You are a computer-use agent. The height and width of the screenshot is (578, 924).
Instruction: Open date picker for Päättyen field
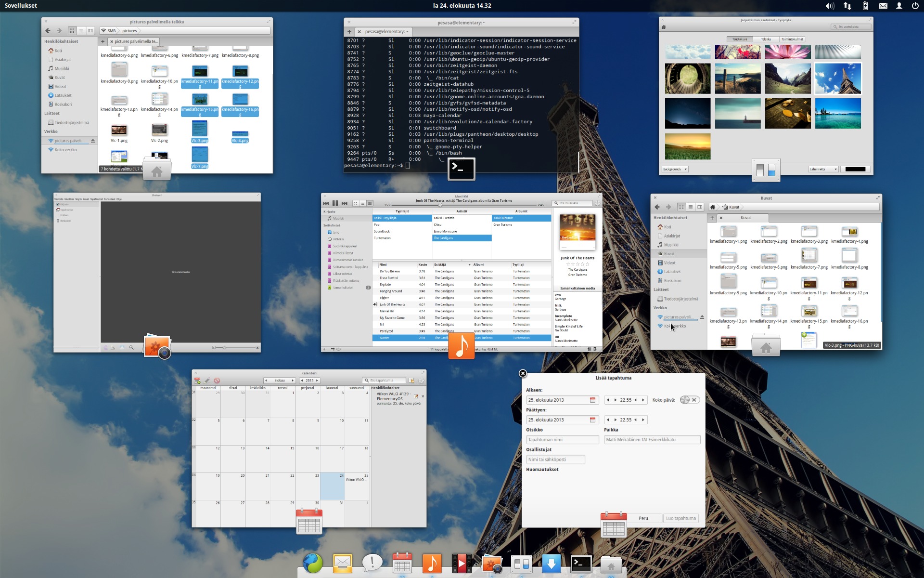coord(593,420)
